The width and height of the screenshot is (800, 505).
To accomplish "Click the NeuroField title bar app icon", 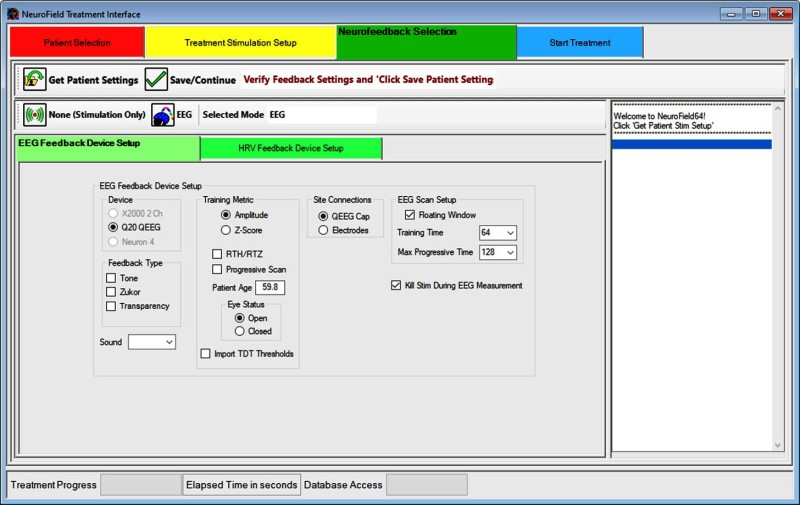I will [x=11, y=14].
